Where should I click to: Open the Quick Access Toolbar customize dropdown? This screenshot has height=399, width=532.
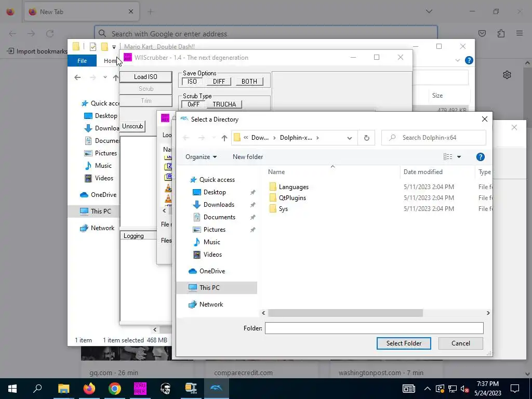[x=114, y=47]
